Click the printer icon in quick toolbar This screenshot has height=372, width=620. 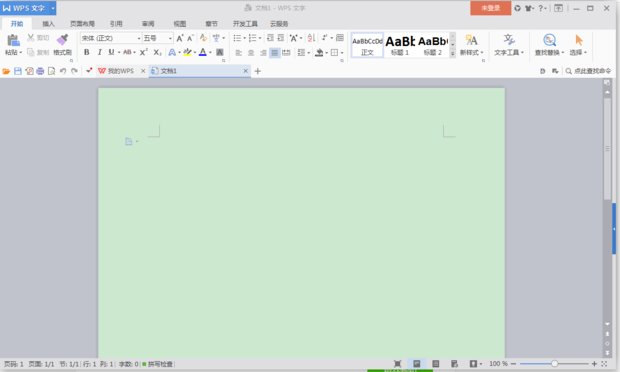click(x=40, y=71)
